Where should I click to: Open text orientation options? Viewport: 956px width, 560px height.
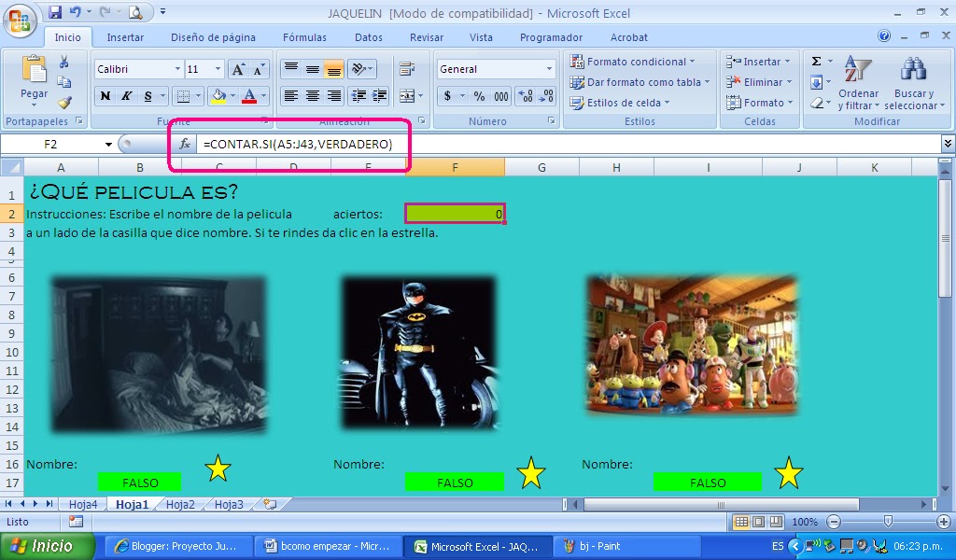click(361, 69)
